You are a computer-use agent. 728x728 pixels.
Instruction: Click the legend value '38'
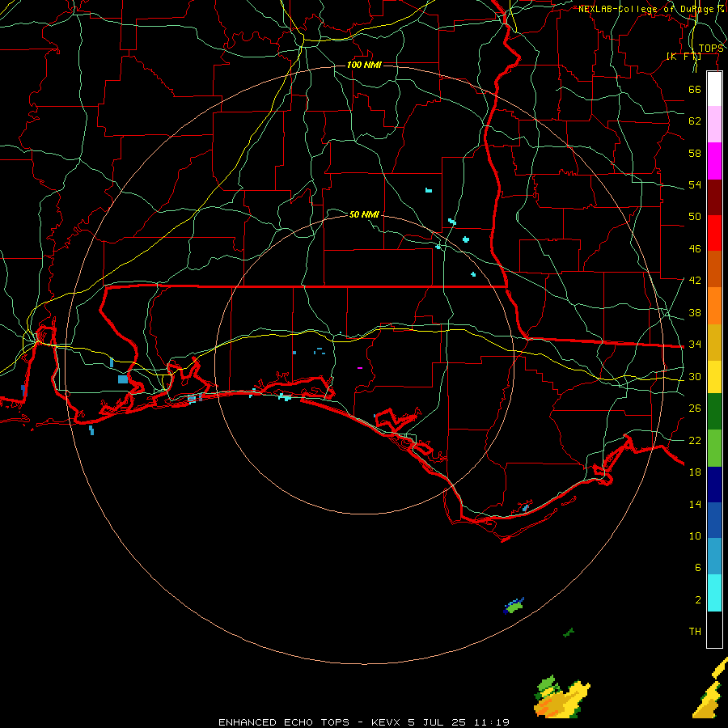click(695, 312)
